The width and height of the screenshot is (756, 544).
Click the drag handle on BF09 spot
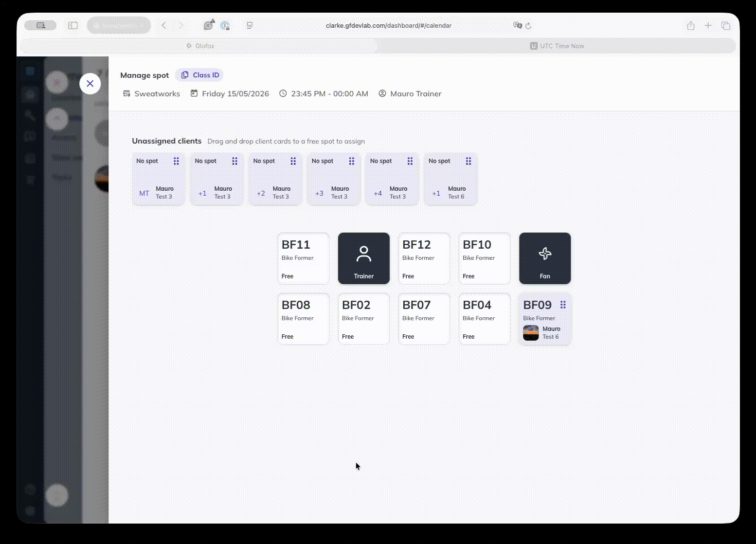click(x=563, y=305)
